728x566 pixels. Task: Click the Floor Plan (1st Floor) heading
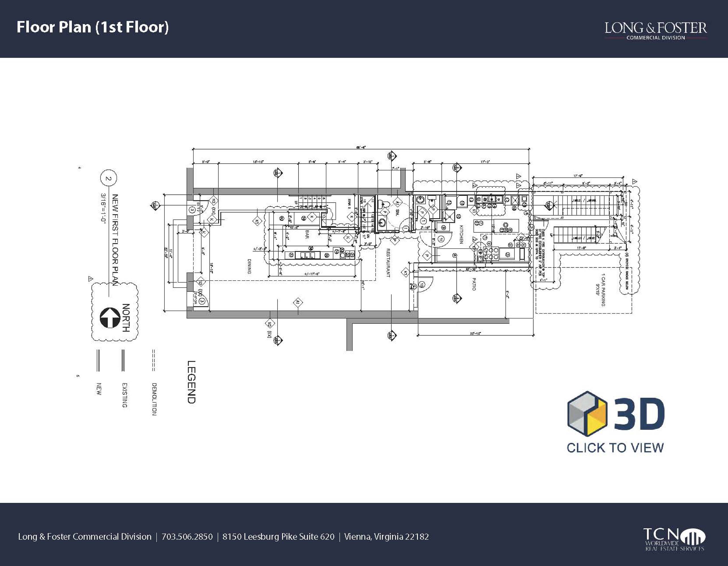93,27
